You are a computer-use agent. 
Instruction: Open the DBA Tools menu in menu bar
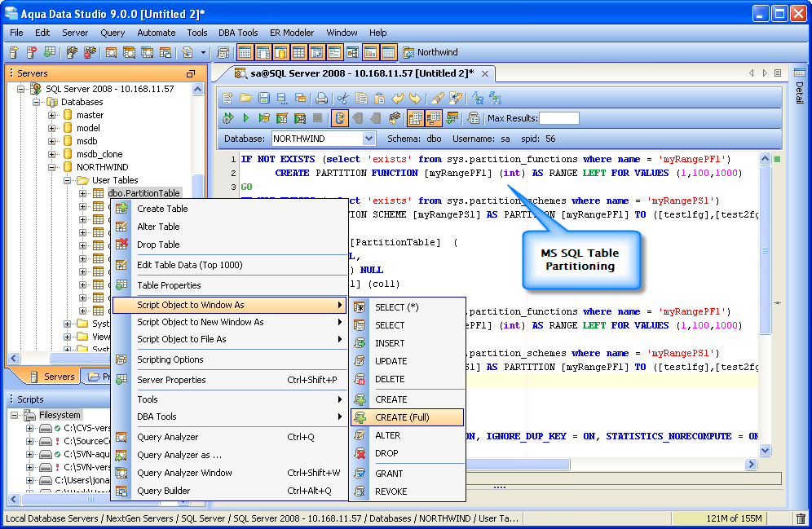(x=238, y=33)
